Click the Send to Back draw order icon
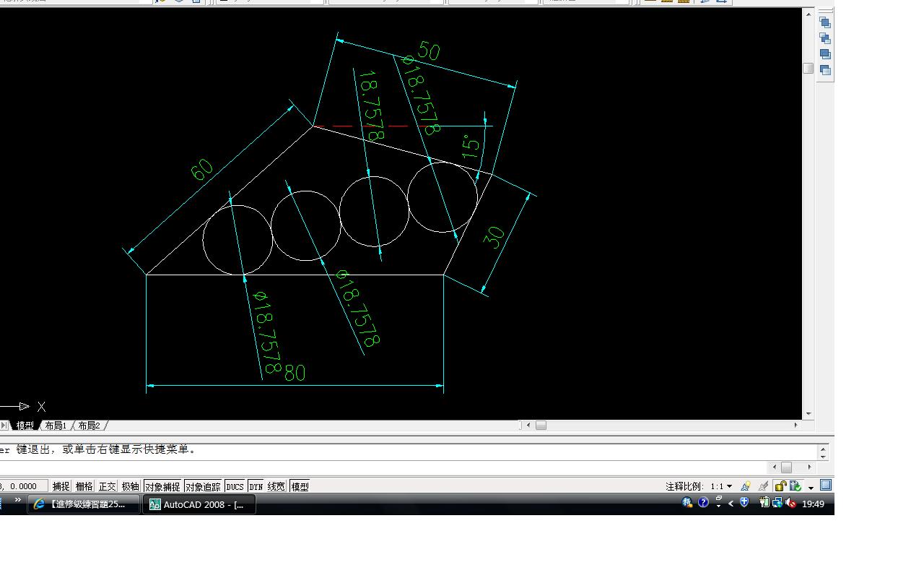Viewport: 924px width, 578px height. click(825, 38)
